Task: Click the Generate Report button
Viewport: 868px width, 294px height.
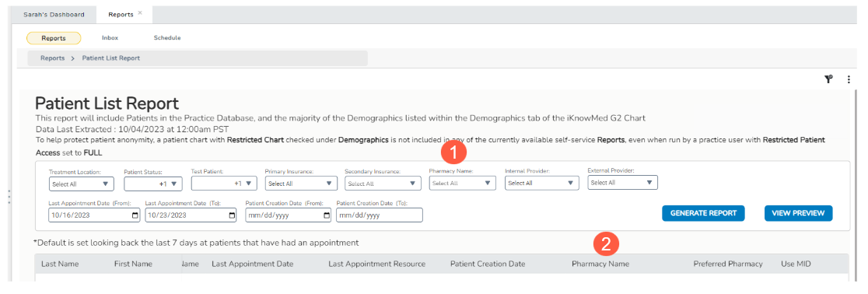Action: point(703,213)
